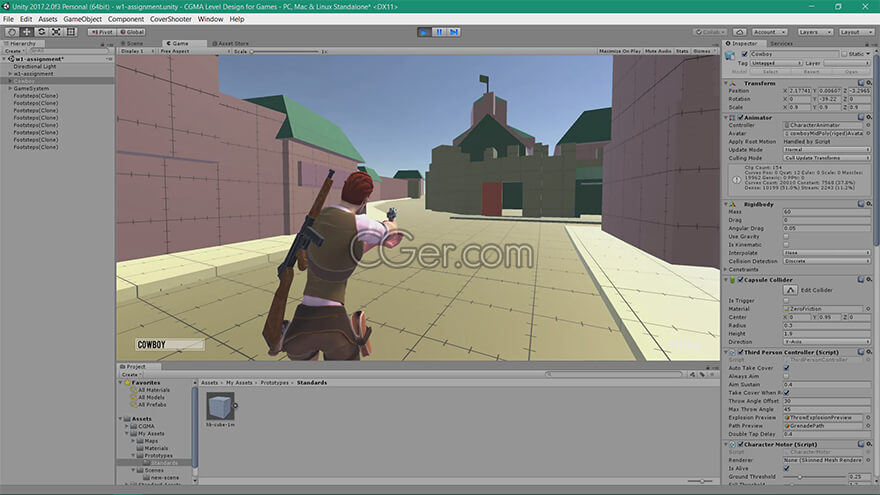The height and width of the screenshot is (495, 880).
Task: Open the Culling Mode dropdown
Action: click(x=827, y=158)
